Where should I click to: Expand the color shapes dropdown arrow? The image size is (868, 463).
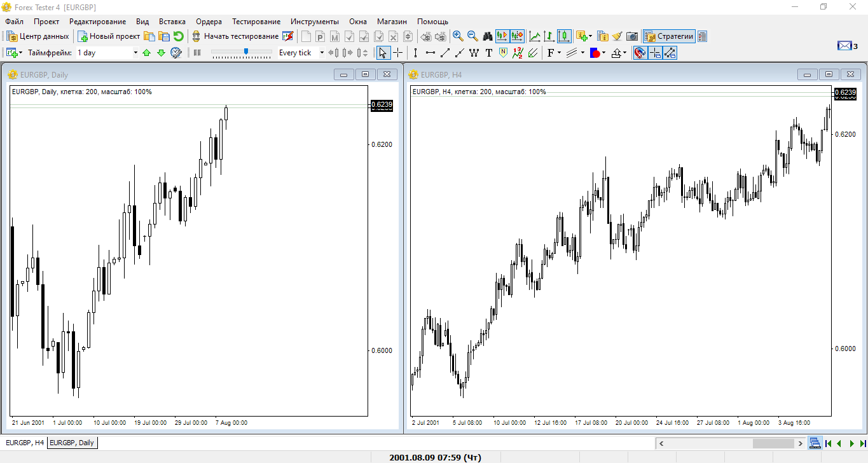[x=603, y=53]
